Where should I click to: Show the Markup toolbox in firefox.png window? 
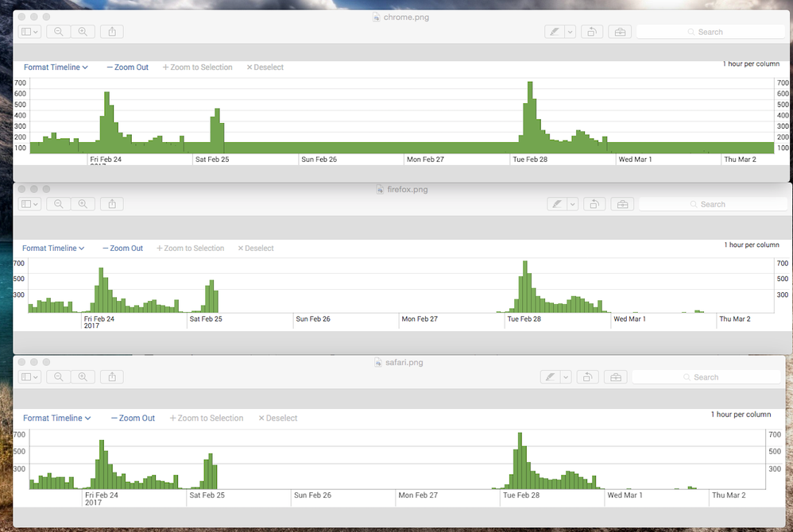pos(622,204)
